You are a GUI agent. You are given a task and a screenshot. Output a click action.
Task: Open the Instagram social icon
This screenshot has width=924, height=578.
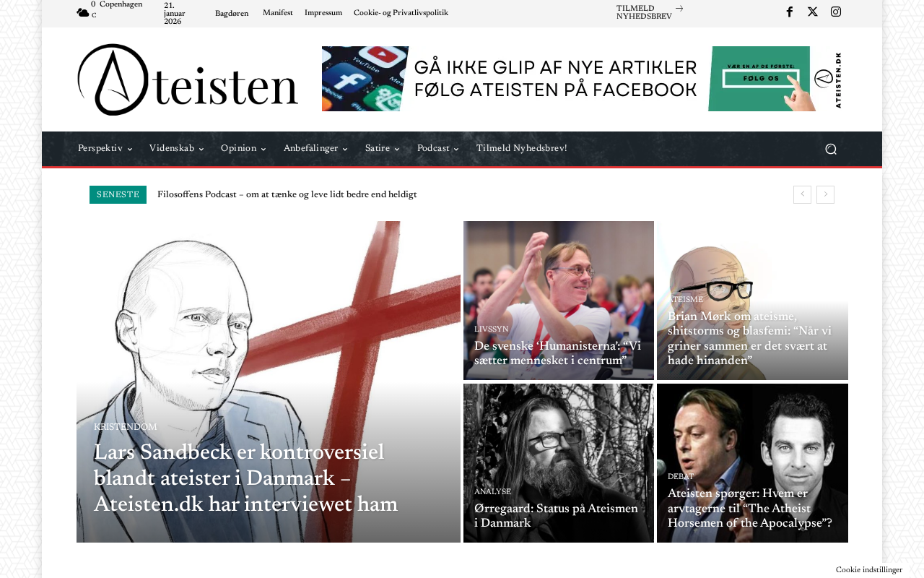point(836,12)
